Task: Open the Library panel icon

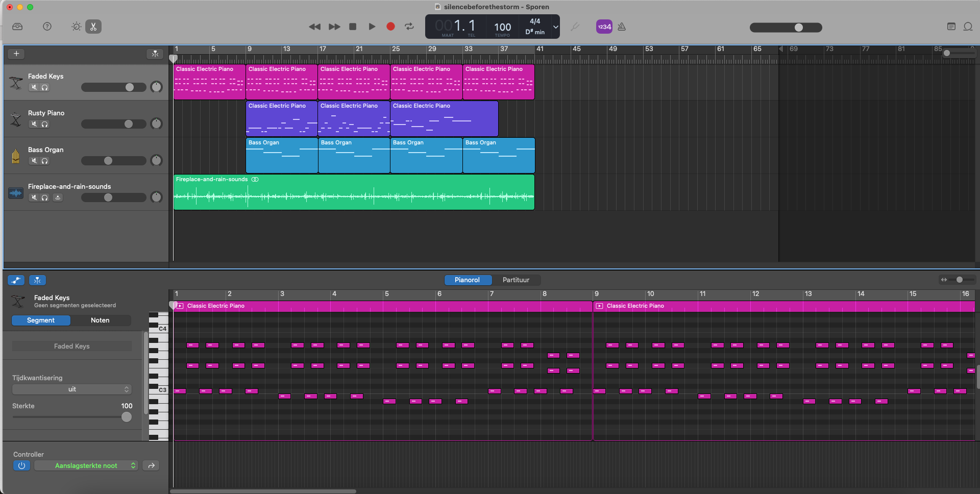Action: [x=17, y=27]
